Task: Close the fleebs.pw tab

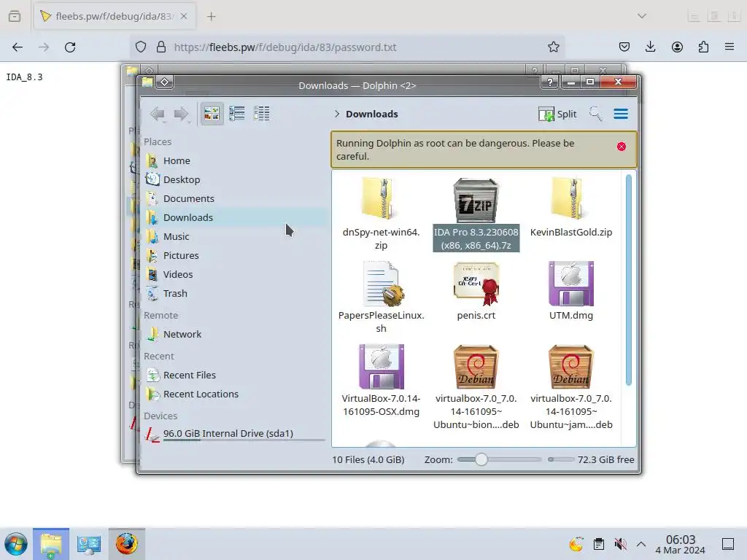Action: (184, 17)
